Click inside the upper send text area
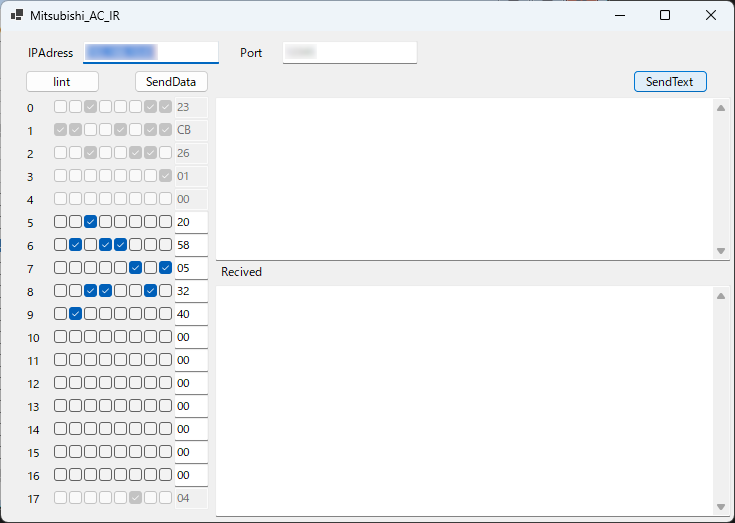The height and width of the screenshot is (523, 735). (464, 179)
